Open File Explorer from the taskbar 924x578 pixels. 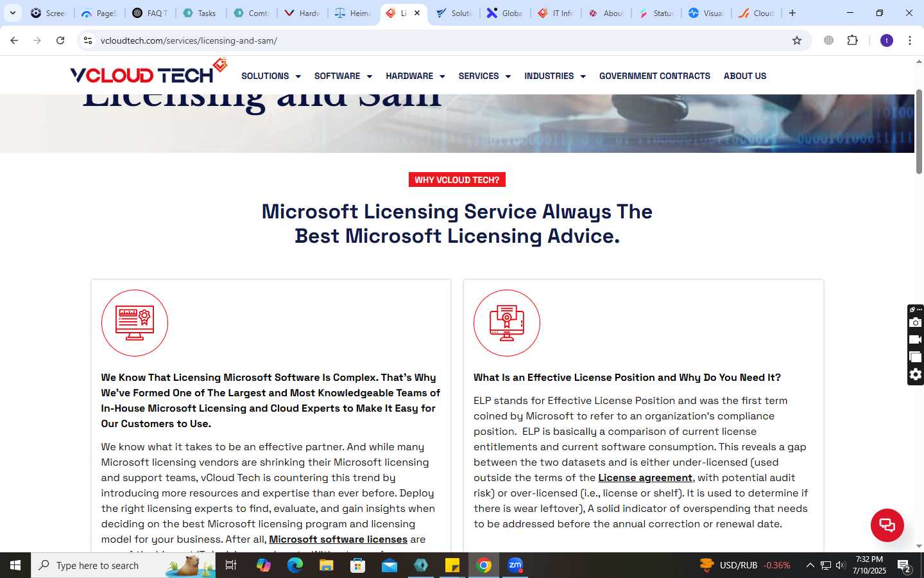click(x=326, y=565)
